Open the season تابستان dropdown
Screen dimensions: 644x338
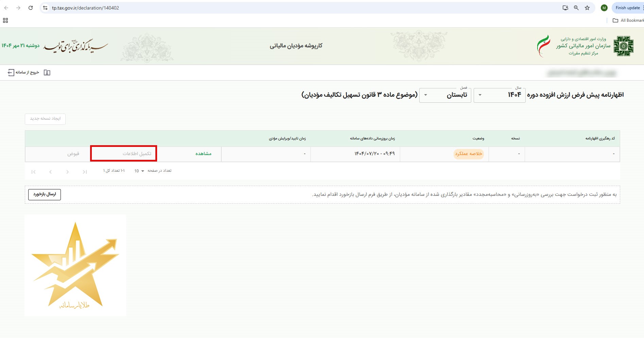click(x=445, y=95)
